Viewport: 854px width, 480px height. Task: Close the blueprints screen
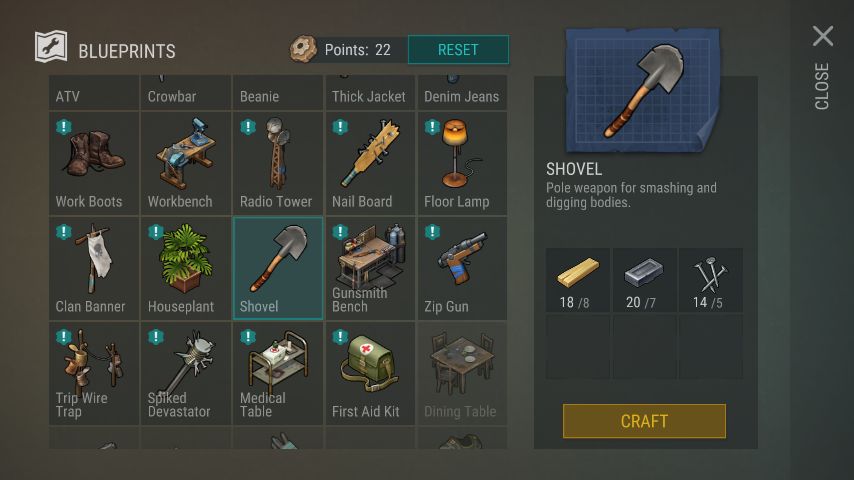pyautogui.click(x=822, y=66)
